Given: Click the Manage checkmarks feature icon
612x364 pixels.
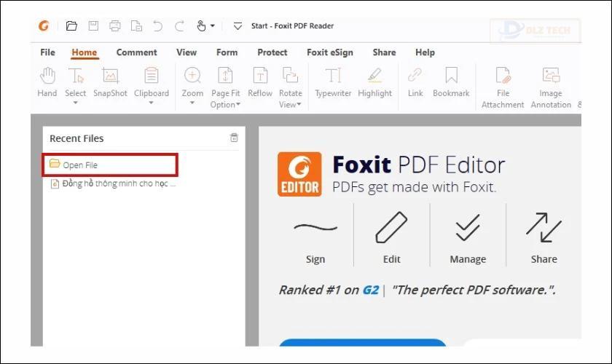Looking at the screenshot, I should tap(468, 227).
